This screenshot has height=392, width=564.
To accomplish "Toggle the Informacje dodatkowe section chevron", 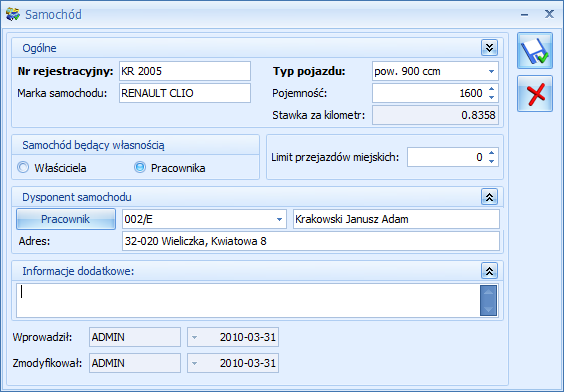I will pyautogui.click(x=489, y=271).
